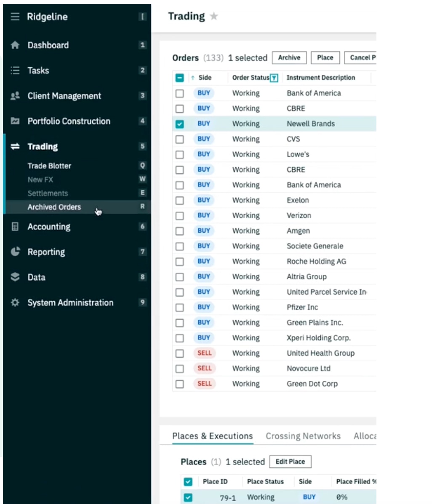The image size is (432, 504).
Task: Click the Accounting calculator icon
Action: (x=15, y=227)
